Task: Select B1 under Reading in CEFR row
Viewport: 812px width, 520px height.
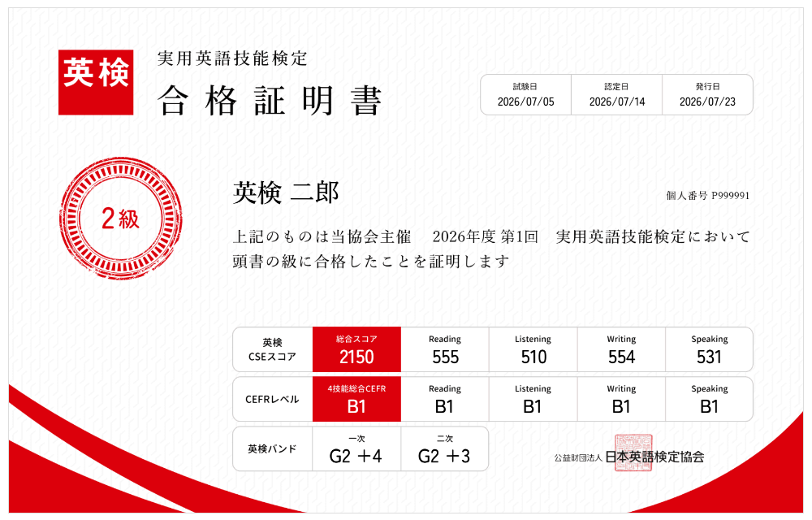Action: point(444,406)
